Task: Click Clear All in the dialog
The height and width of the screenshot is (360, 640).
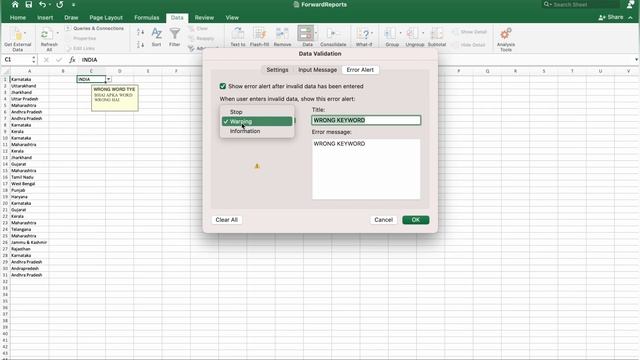Action: click(227, 220)
